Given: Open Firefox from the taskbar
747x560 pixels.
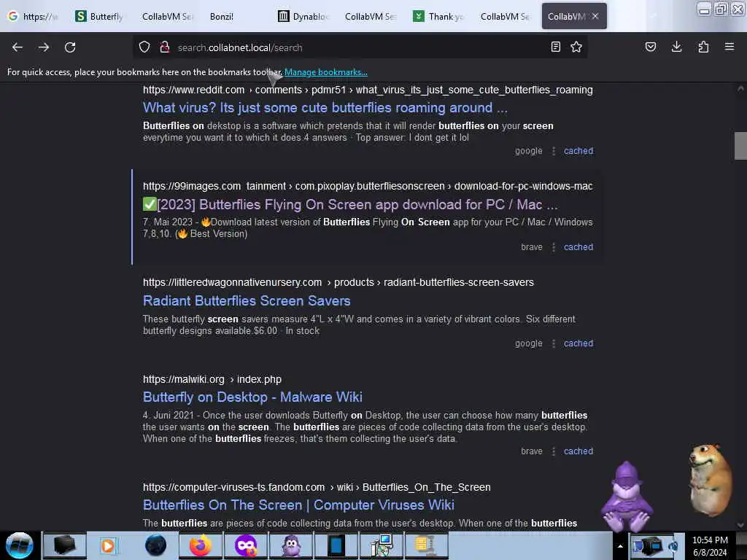Looking at the screenshot, I should [x=201, y=545].
